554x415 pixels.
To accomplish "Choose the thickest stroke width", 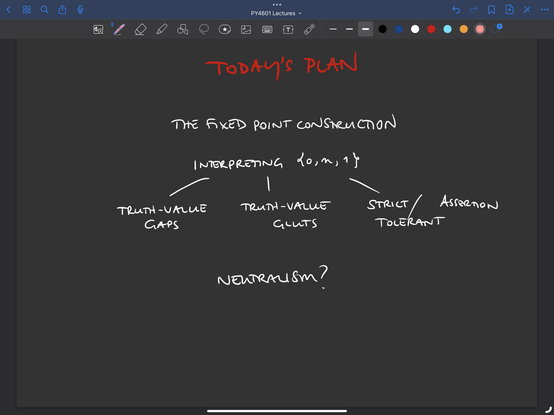I will point(366,29).
